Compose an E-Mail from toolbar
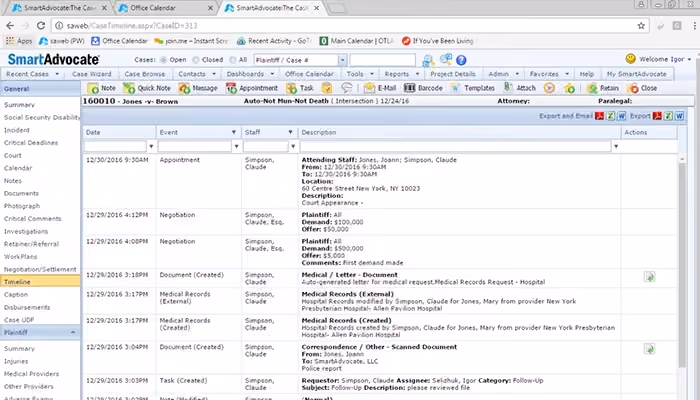Screen dimensions: 700x400 pos(380,88)
